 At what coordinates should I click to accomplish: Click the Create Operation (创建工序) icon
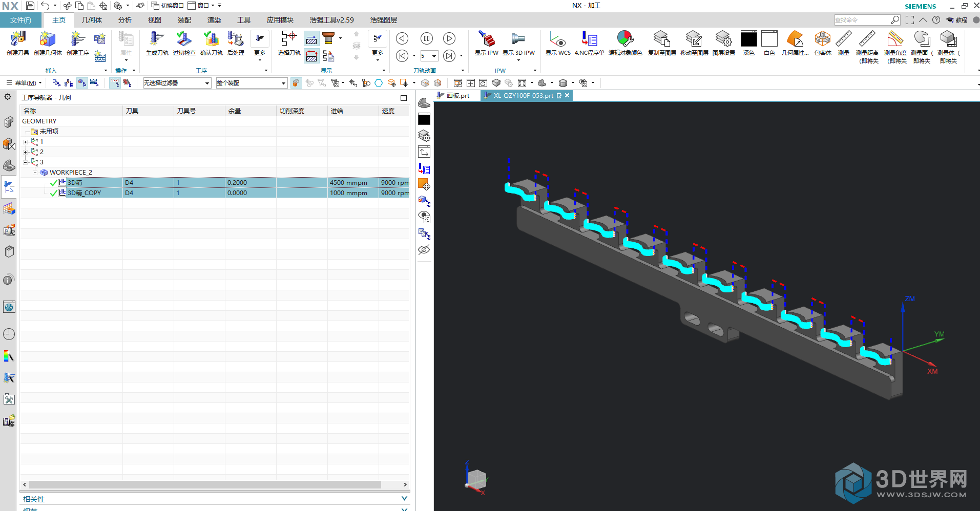click(x=77, y=39)
